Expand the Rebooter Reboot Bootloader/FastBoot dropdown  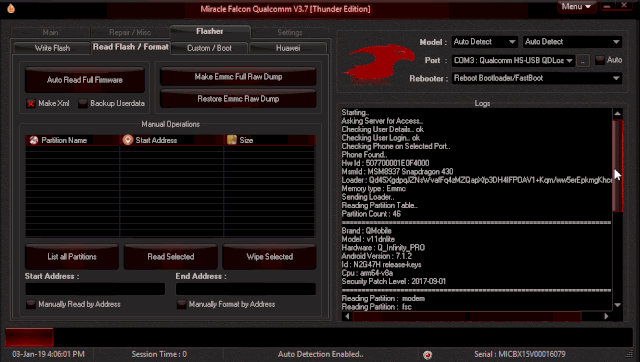pos(537,78)
